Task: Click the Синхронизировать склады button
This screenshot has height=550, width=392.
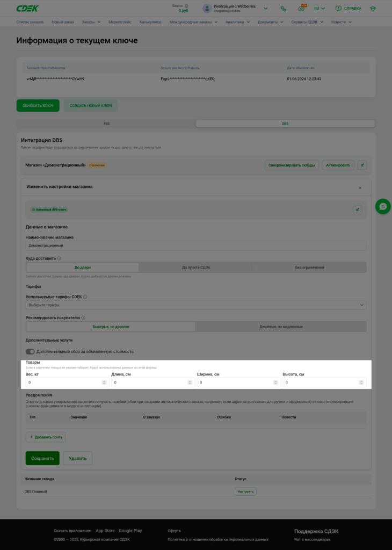Action: pyautogui.click(x=292, y=165)
